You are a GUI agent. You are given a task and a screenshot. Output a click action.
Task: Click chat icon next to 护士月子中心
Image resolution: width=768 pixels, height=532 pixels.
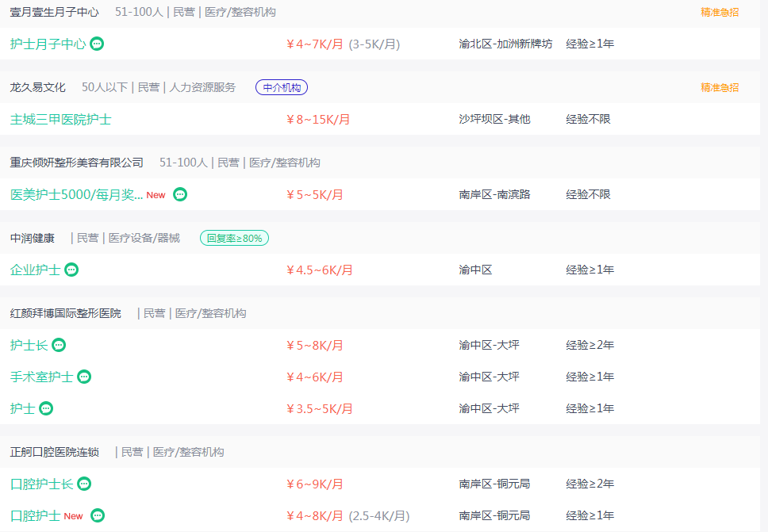tap(97, 44)
